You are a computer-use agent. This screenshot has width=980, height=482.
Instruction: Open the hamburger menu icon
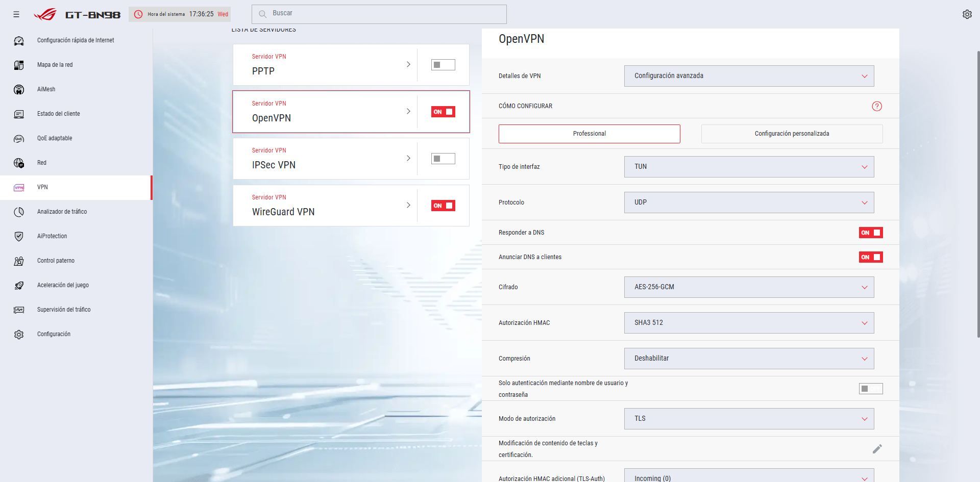tap(16, 14)
